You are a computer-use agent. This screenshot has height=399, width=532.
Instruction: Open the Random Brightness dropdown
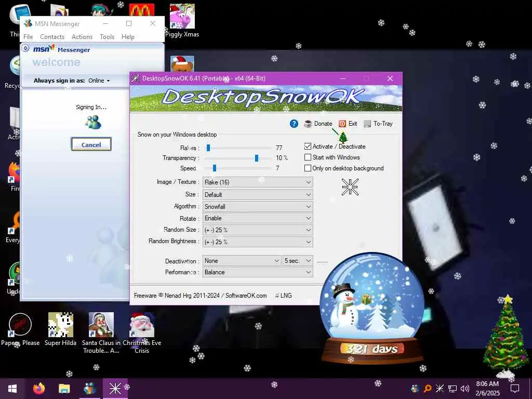coord(258,242)
